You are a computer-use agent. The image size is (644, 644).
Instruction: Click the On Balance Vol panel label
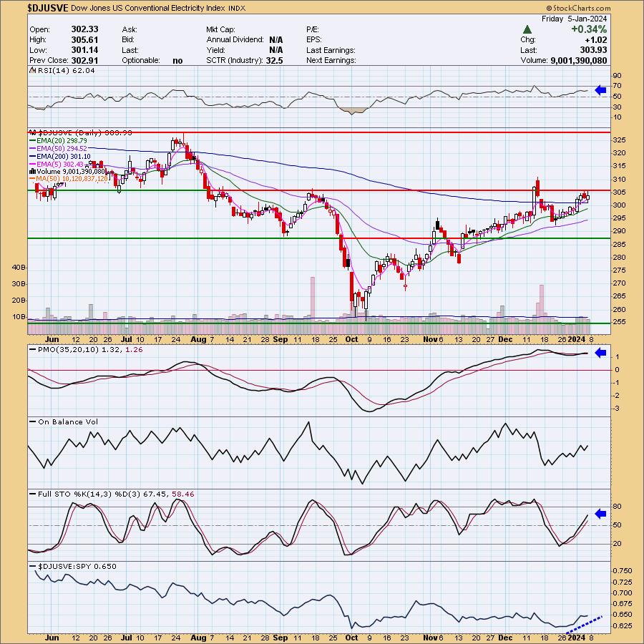(65, 421)
